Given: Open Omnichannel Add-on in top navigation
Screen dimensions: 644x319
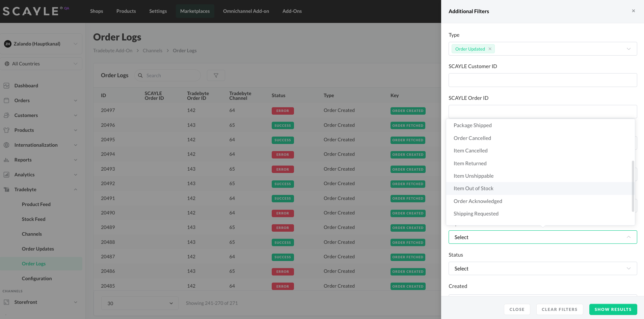Looking at the screenshot, I should pyautogui.click(x=246, y=11).
